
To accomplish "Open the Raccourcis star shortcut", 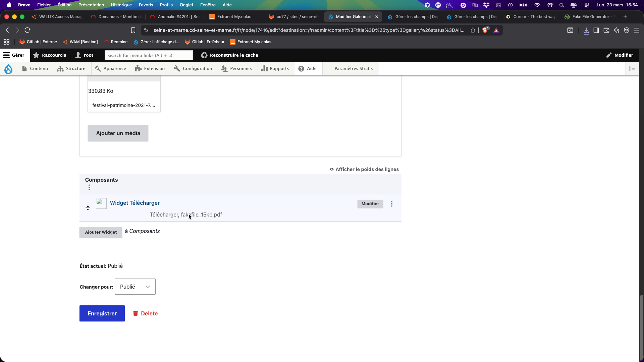I will click(x=50, y=55).
